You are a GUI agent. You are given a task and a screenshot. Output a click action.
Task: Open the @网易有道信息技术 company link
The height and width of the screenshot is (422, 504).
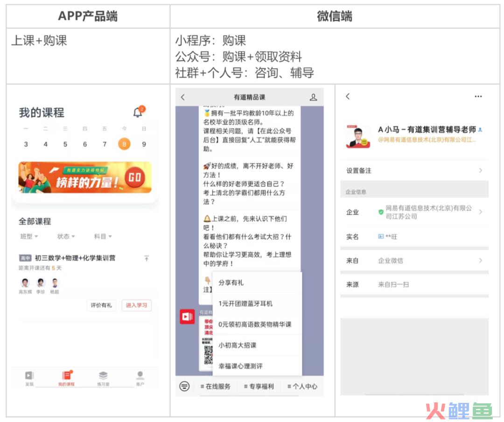(427, 140)
